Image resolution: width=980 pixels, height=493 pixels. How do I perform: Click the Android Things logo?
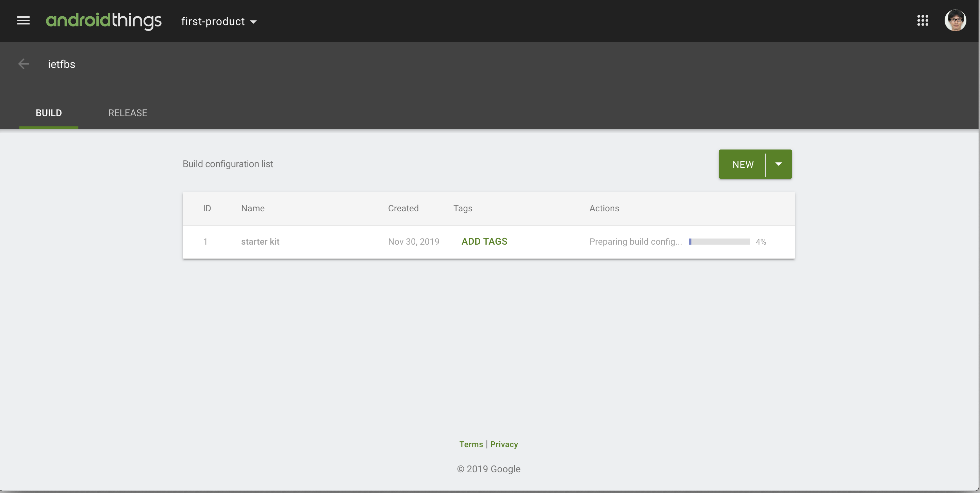(103, 21)
